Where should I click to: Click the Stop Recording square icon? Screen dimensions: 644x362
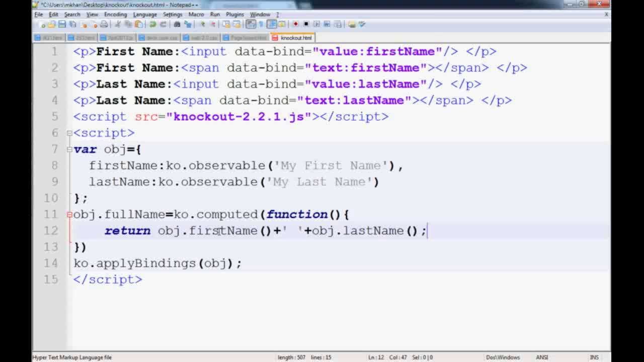pyautogui.click(x=307, y=24)
